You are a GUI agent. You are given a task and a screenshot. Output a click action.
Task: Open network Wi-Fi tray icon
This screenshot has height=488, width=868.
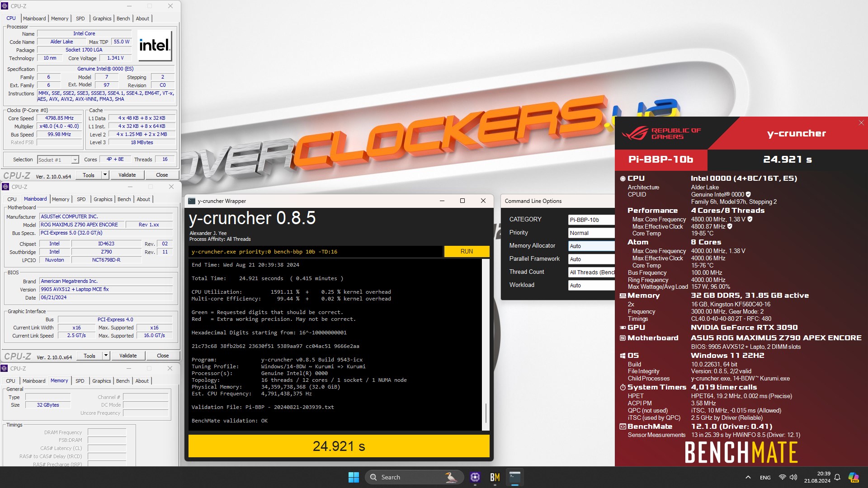point(782,477)
